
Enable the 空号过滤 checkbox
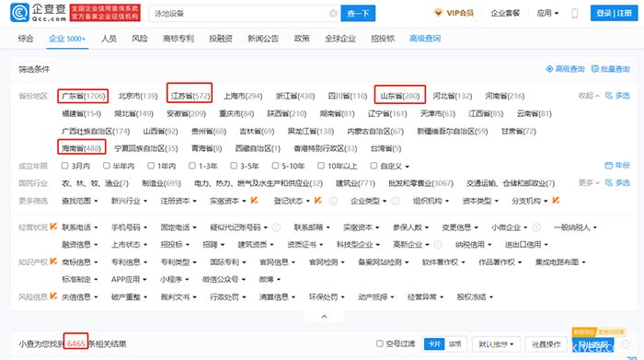[379, 343]
